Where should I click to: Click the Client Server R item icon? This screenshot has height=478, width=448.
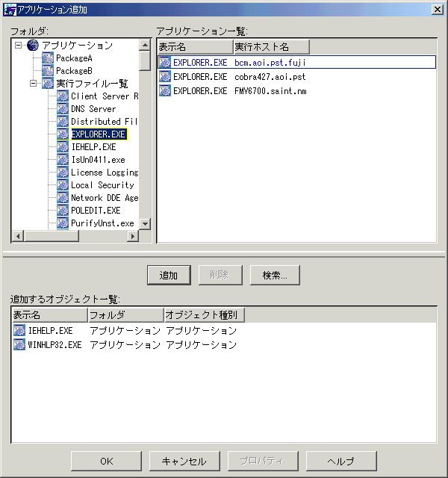point(63,96)
